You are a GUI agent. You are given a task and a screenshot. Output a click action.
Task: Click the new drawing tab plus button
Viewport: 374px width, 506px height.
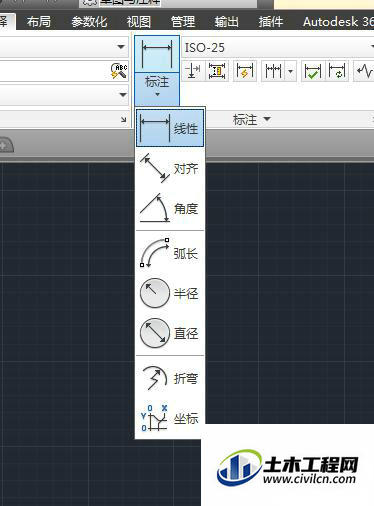pos(4,145)
